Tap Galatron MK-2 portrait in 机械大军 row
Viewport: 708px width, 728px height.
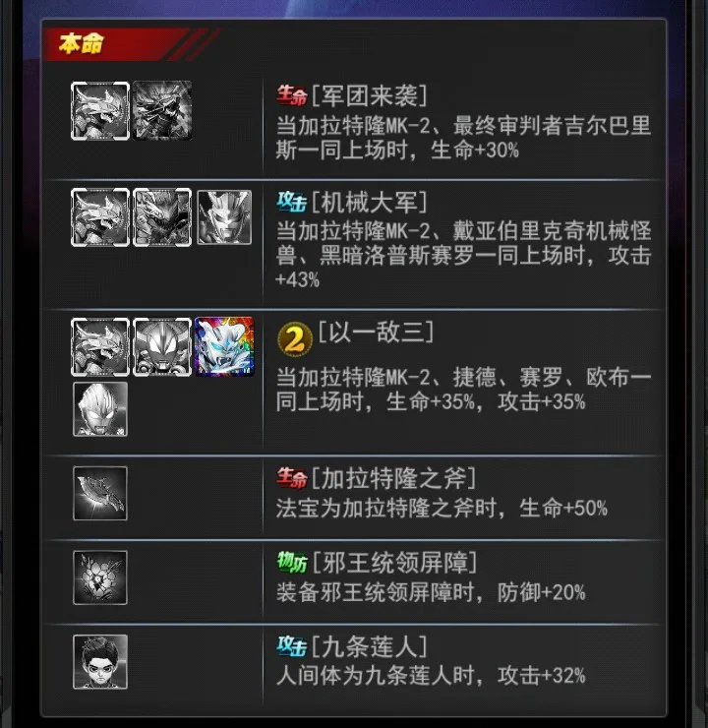coord(100,217)
